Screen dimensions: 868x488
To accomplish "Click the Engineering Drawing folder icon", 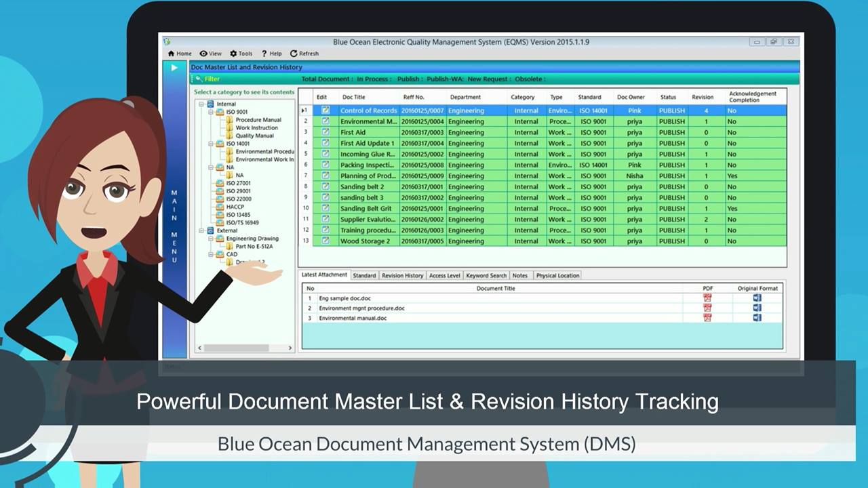I will [220, 239].
